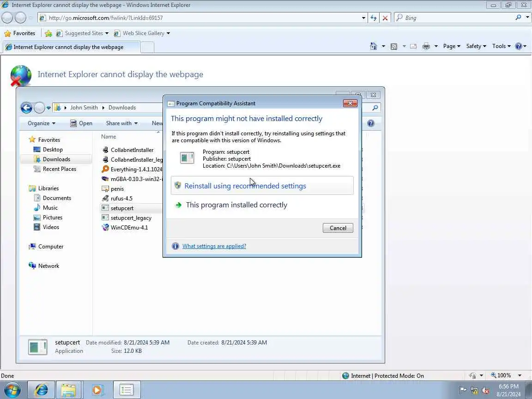
Task: Click the Refresh icon in IE
Action: 374,18
